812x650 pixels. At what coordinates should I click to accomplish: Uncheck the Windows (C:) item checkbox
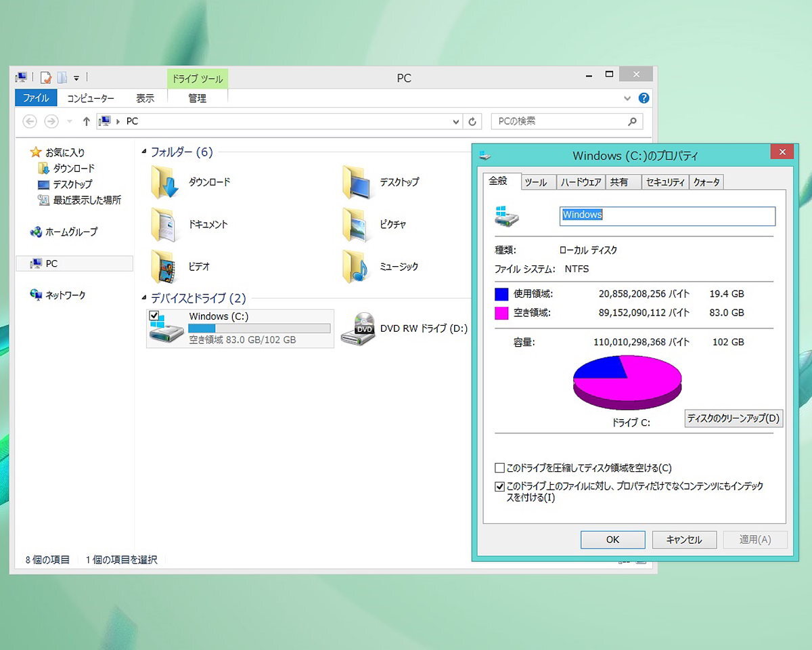click(x=154, y=316)
